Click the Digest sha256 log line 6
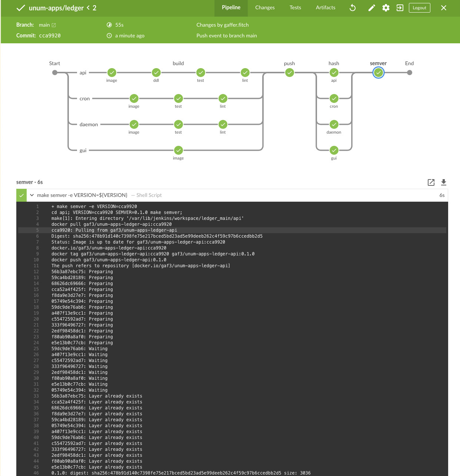 coord(157,236)
